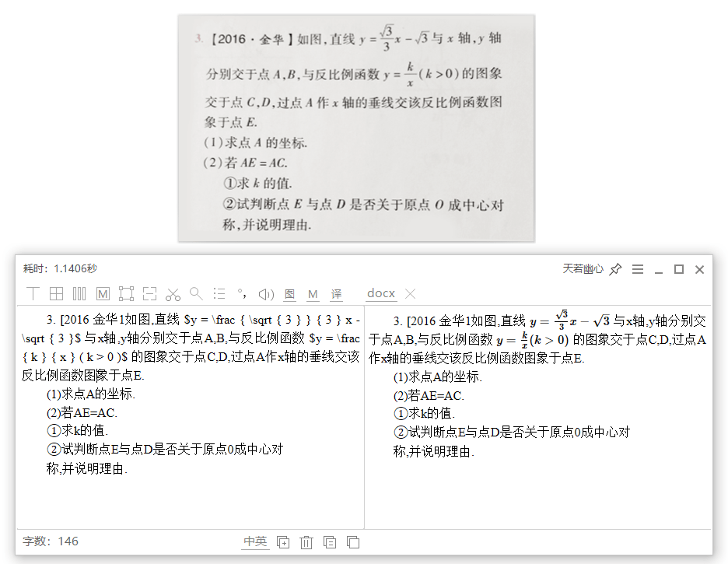This screenshot has width=728, height=564.
Task: Click the magnifier search icon
Action: click(196, 293)
